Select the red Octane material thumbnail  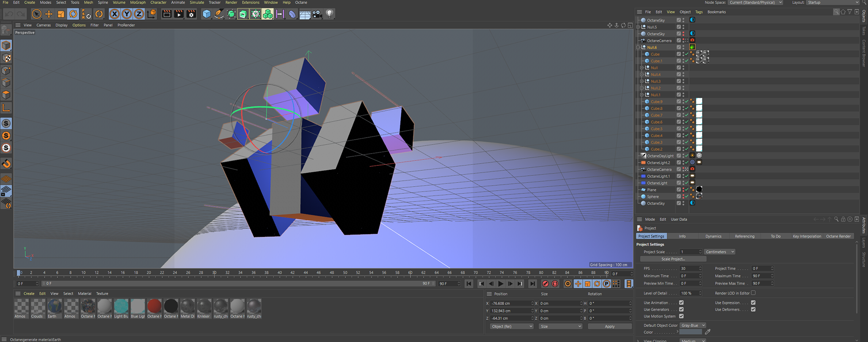pyautogui.click(x=154, y=306)
